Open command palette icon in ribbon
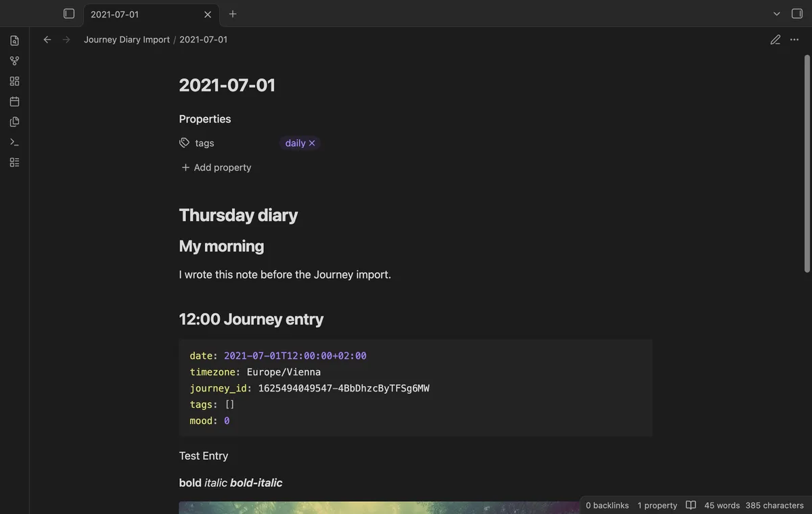 pyautogui.click(x=14, y=142)
